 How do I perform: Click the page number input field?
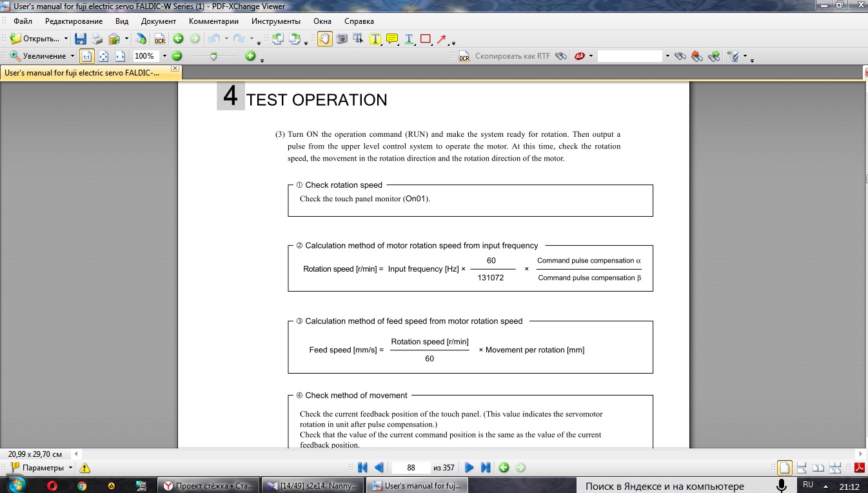tap(411, 468)
